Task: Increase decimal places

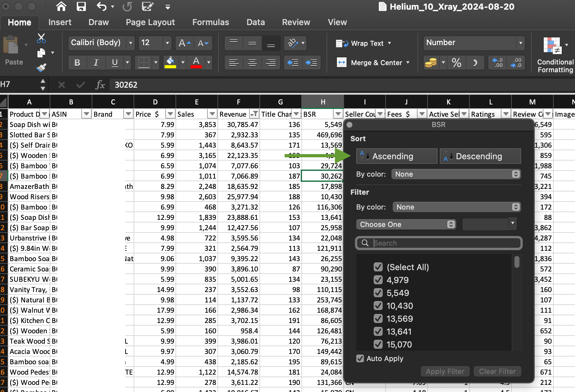Action: coord(497,63)
